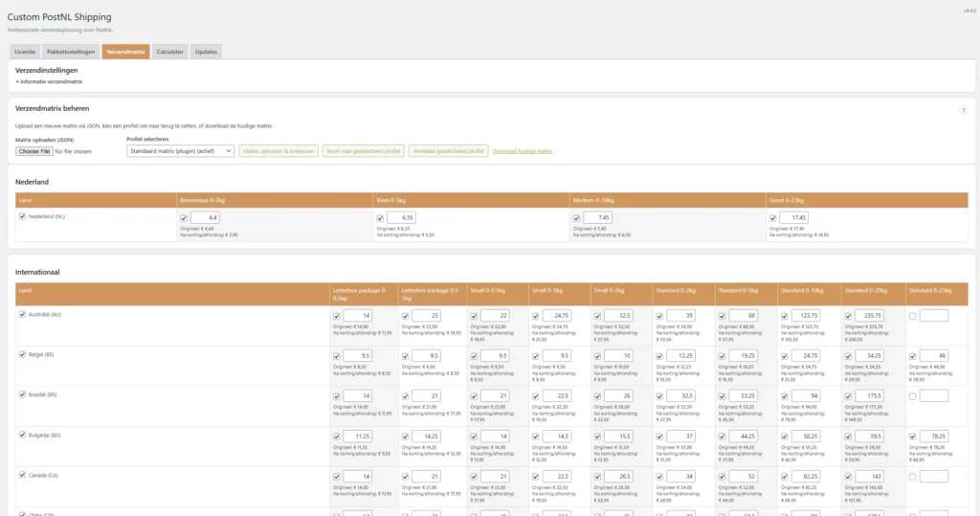Viewport: 980px width, 516px height.
Task: Open the Profiel selecteren dropdown
Action: pos(180,150)
